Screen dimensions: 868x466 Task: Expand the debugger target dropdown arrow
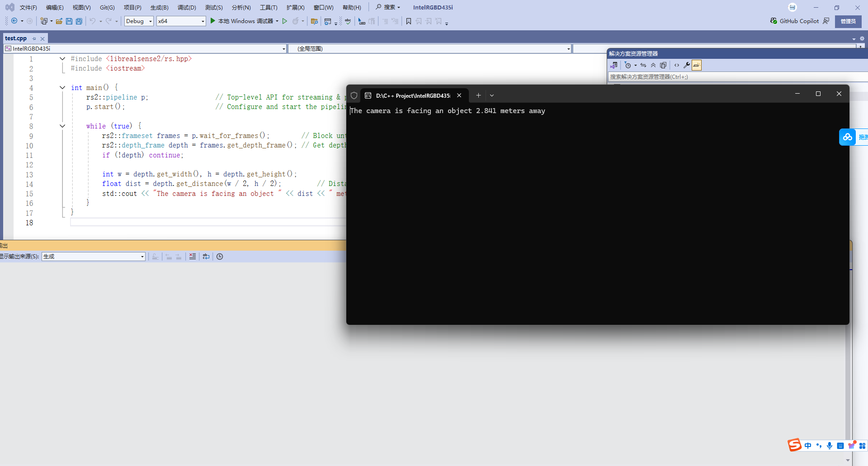pos(277,21)
